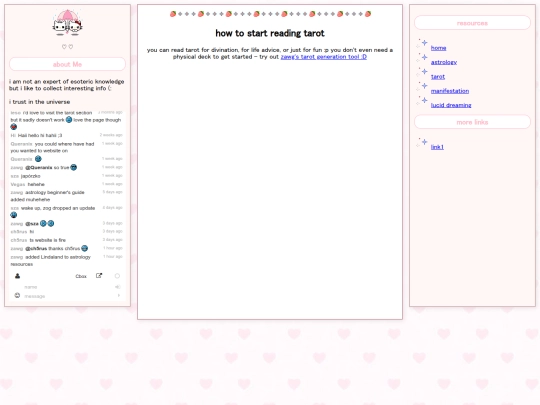
Task: Click the crying emoji in the first chat message
Action: [x=69, y=120]
